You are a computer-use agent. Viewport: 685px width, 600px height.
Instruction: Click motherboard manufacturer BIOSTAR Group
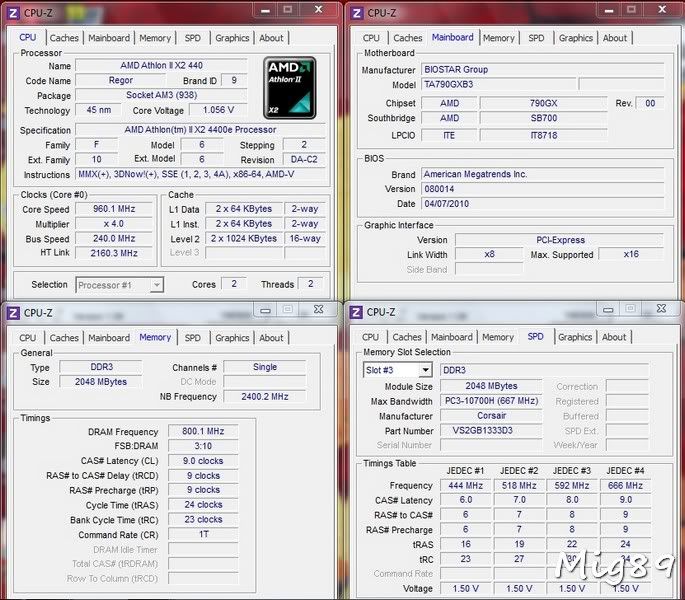[543, 69]
